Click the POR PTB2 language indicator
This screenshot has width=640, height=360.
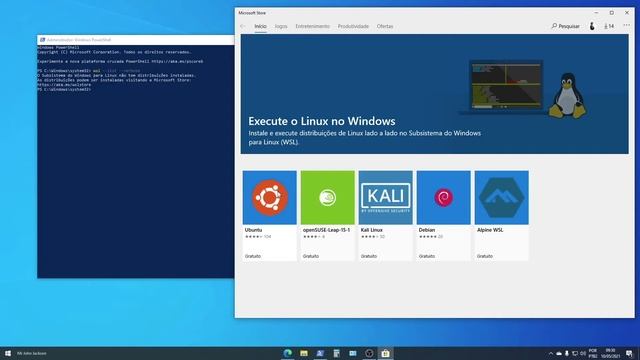[x=593, y=353]
